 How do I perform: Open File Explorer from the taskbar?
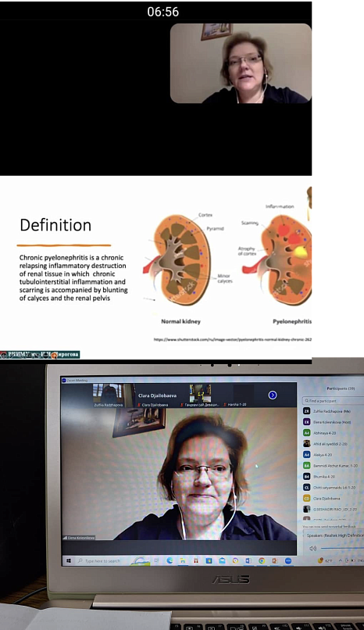[183, 561]
